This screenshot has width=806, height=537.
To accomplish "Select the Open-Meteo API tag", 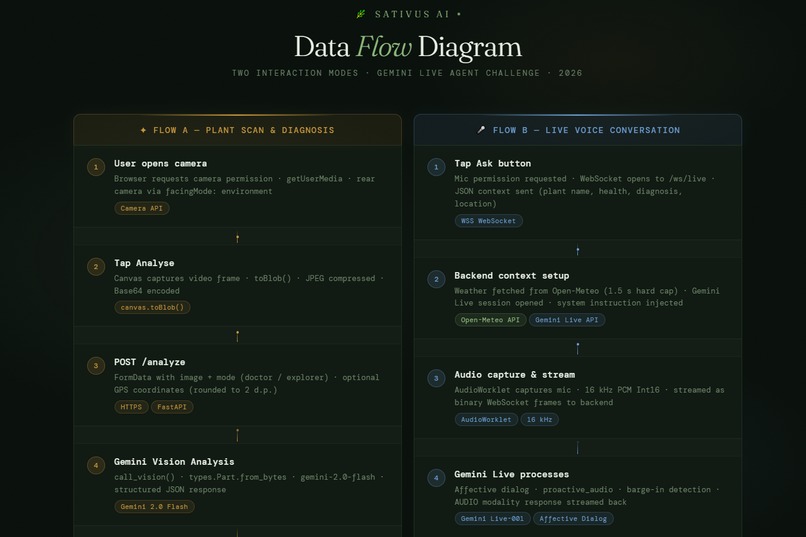I will click(490, 320).
